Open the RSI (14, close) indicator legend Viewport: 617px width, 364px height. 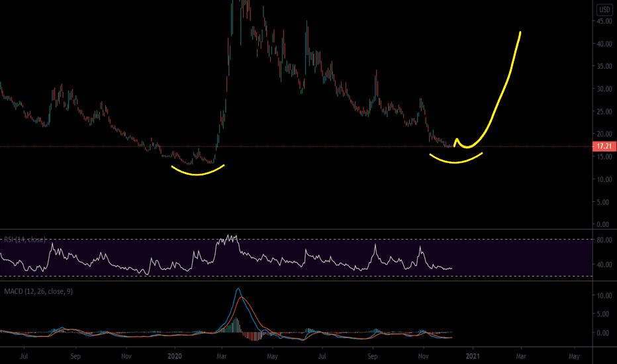(x=24, y=240)
